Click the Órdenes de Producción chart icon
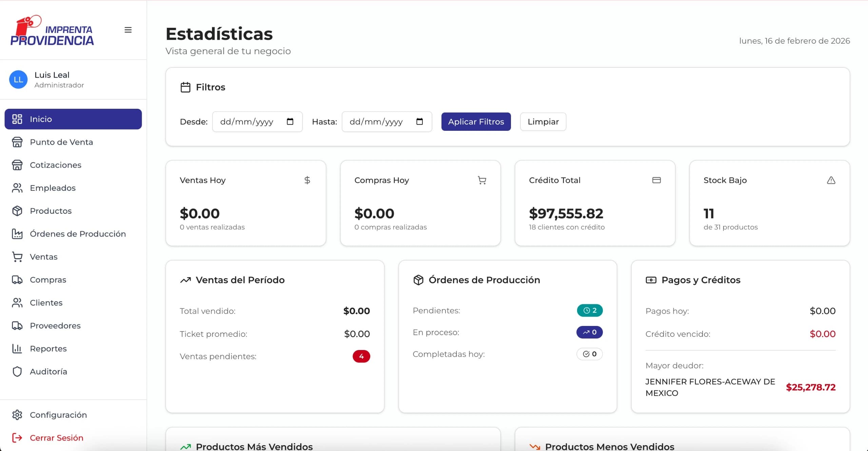The height and width of the screenshot is (451, 868). tap(18, 234)
